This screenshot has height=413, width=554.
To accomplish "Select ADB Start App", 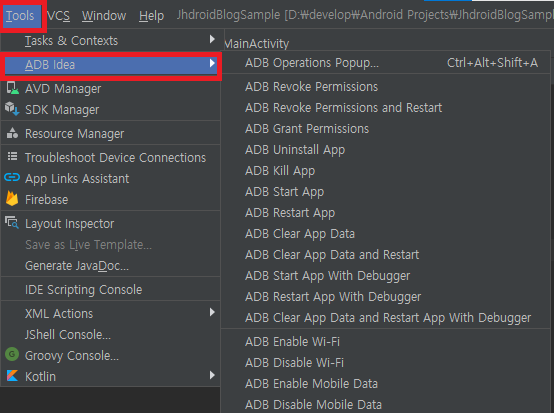I will coord(385,191).
